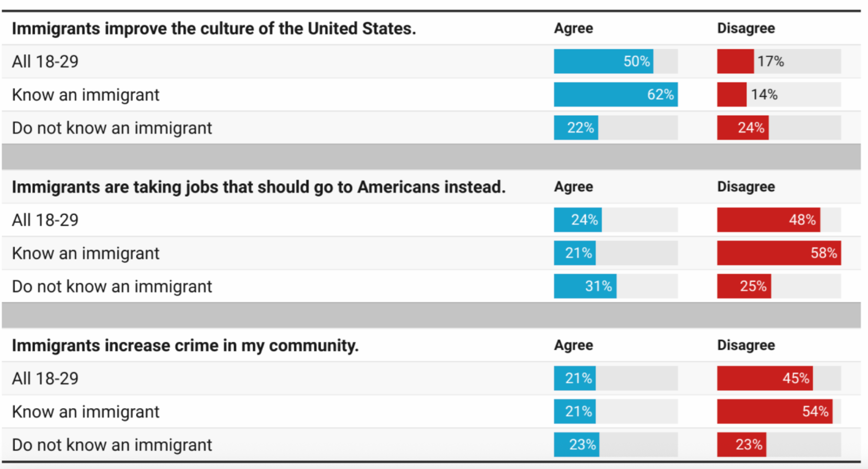
Task: Click 'Immigrants increase crime in my community' heading
Action: tap(185, 346)
